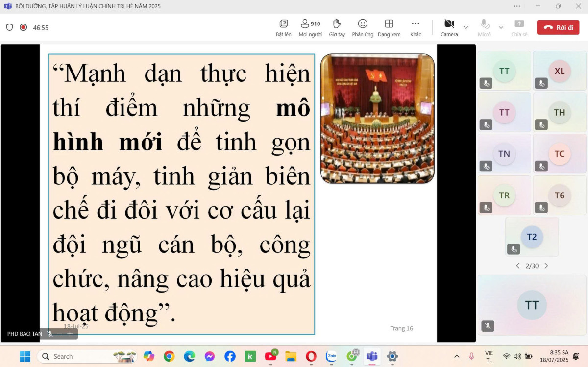This screenshot has width=588, height=367.
Task: Expand the camera options dropdown arrow
Action: pos(466,27)
